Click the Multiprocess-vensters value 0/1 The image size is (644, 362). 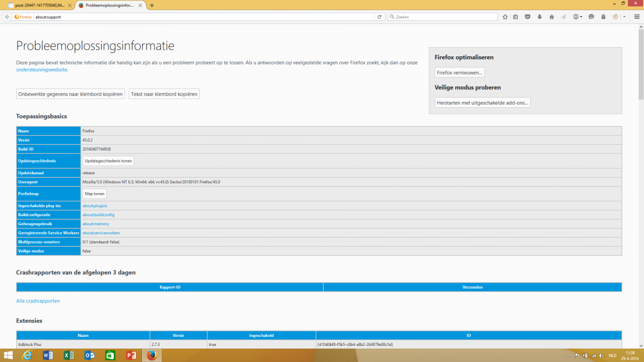(x=101, y=242)
